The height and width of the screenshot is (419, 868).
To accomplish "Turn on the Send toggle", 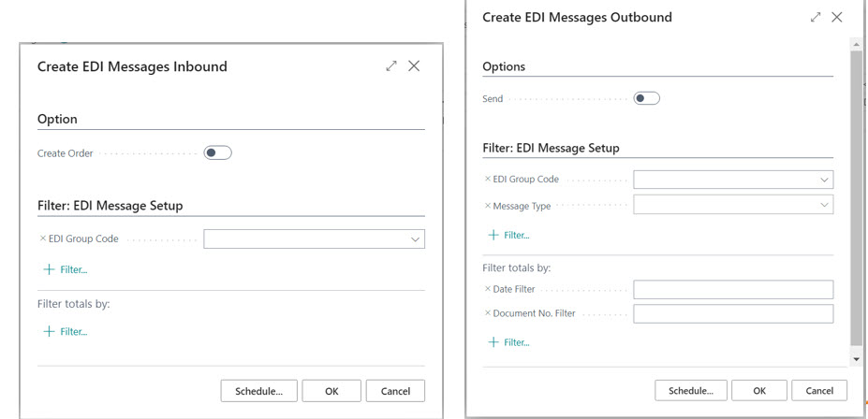I will coord(646,98).
